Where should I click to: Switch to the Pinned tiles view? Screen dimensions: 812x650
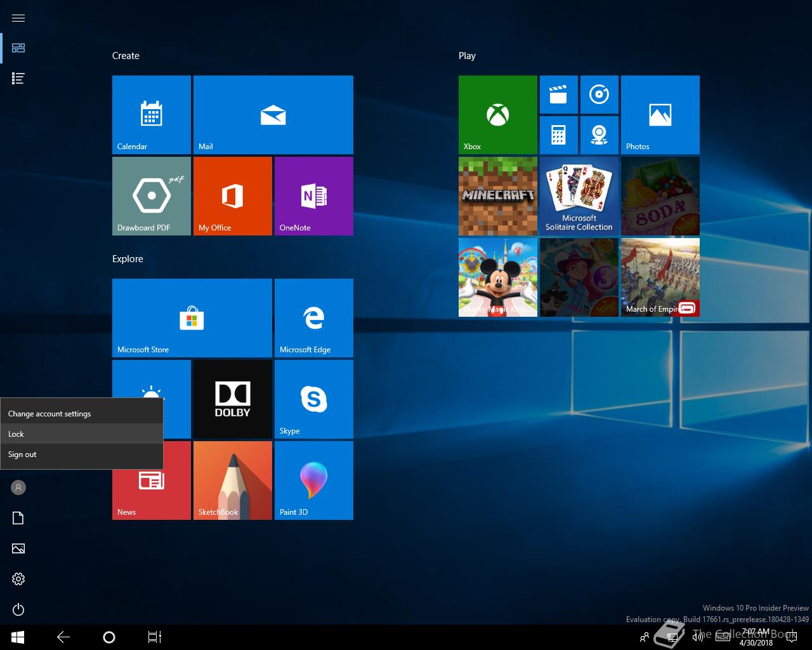(18, 48)
